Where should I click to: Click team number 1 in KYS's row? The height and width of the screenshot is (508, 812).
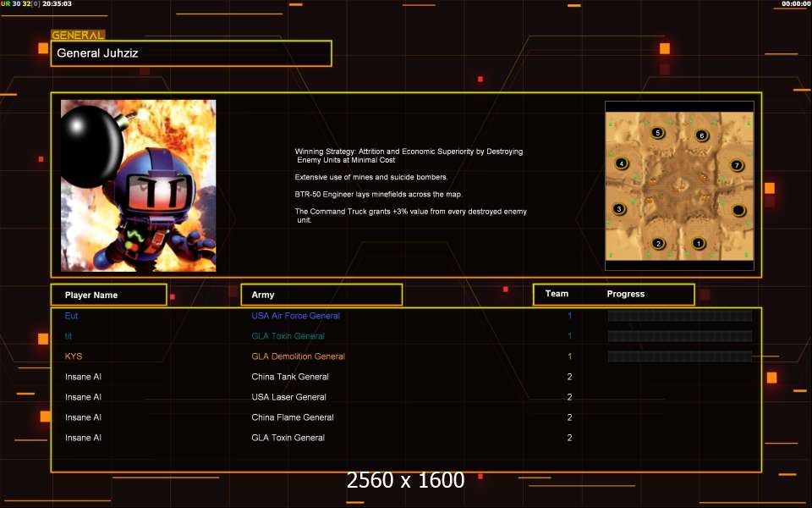point(569,356)
